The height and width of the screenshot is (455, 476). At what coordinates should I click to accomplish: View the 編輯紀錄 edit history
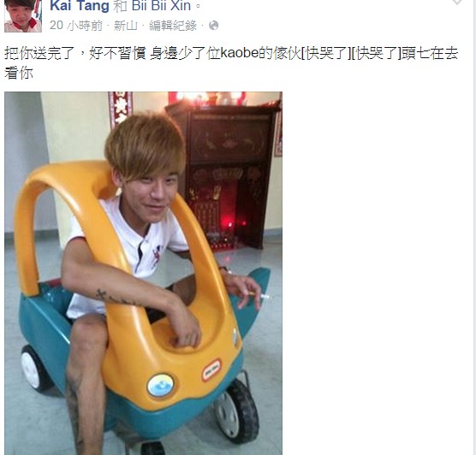173,26
